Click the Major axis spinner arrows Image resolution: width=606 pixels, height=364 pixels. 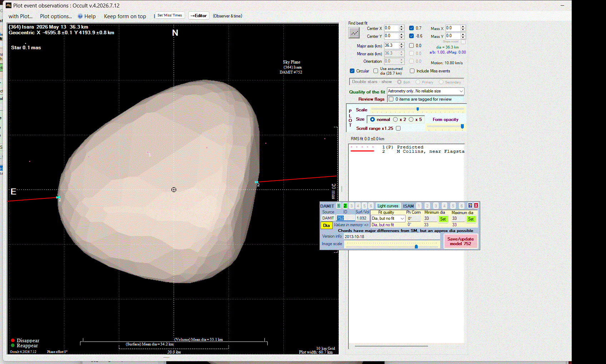[x=402, y=45]
